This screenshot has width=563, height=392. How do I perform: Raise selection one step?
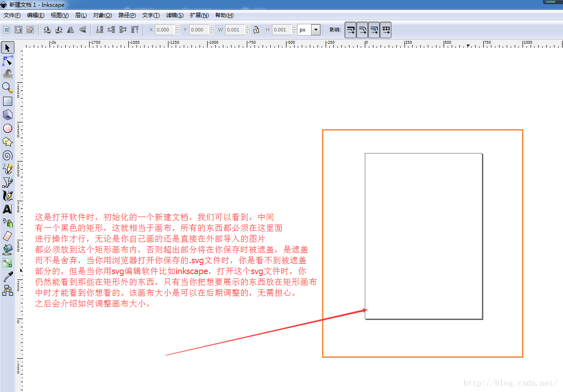123,30
